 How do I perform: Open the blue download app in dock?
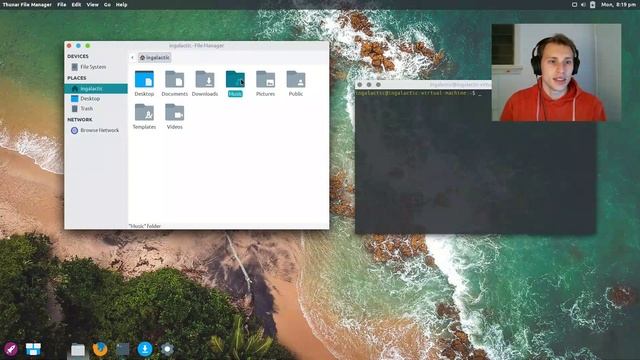144,349
